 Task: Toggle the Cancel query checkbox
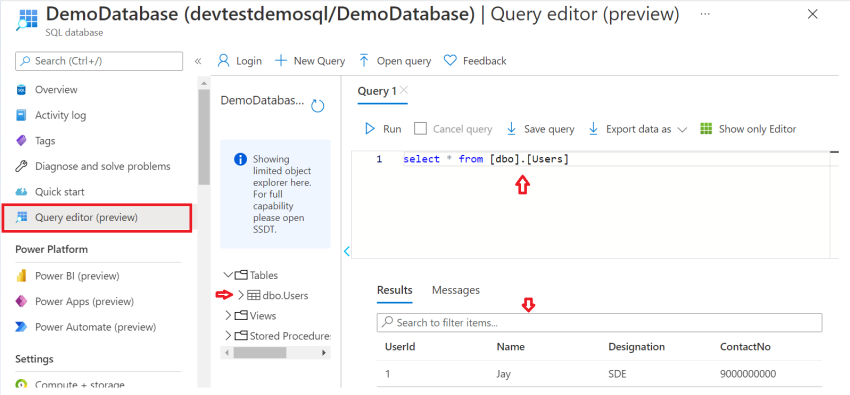click(x=420, y=129)
